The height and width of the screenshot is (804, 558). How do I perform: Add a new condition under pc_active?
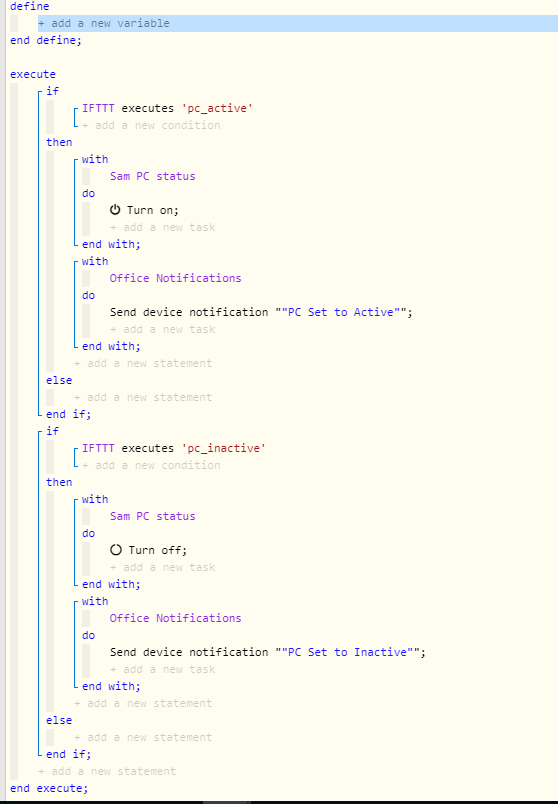click(151, 125)
